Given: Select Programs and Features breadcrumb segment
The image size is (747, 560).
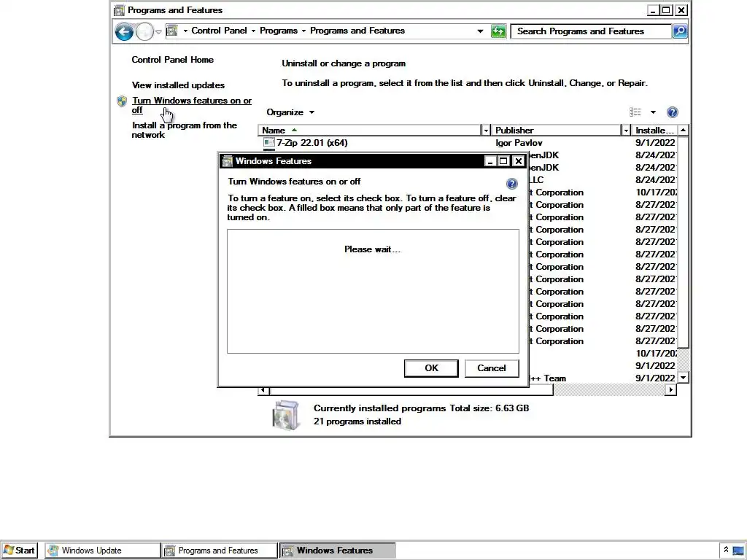Looking at the screenshot, I should [x=357, y=31].
